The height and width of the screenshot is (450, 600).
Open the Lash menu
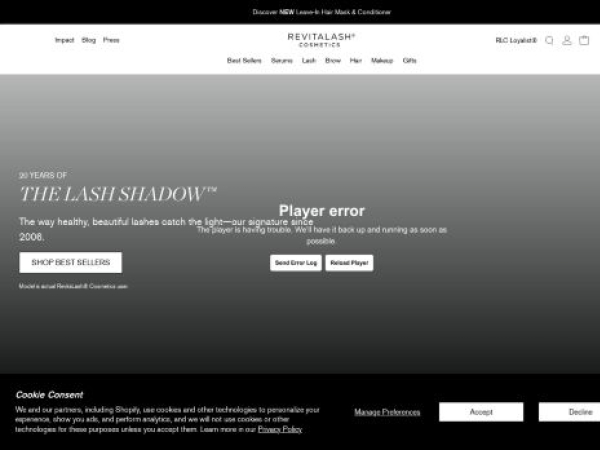(309, 60)
